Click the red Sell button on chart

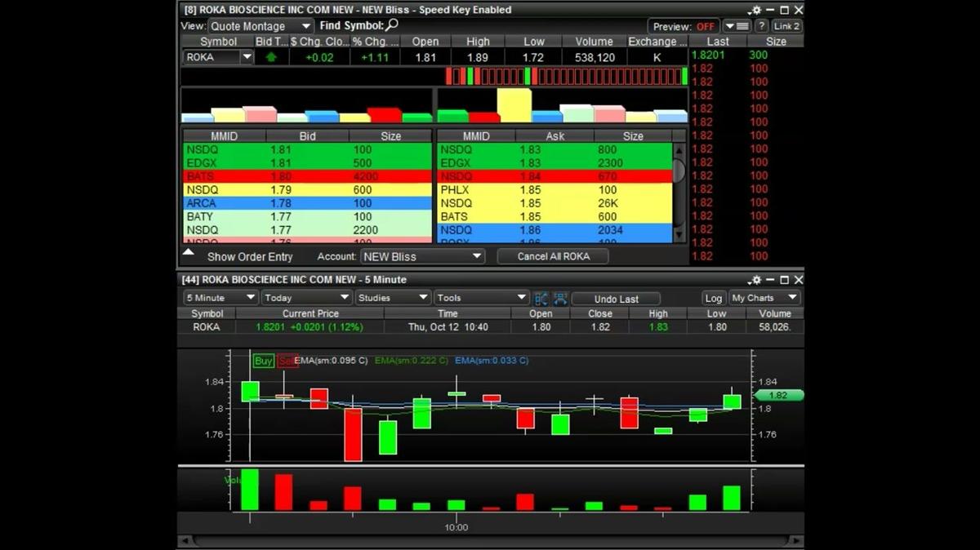coord(287,361)
